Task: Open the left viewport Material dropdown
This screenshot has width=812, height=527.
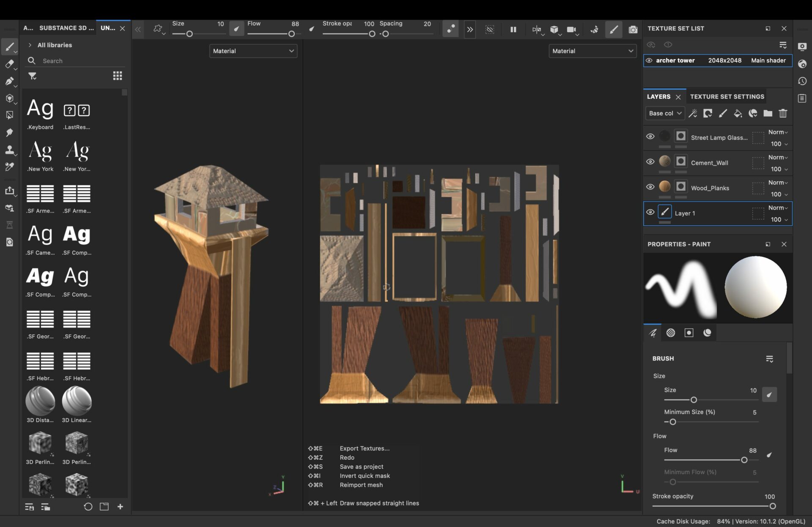Action: pyautogui.click(x=253, y=51)
